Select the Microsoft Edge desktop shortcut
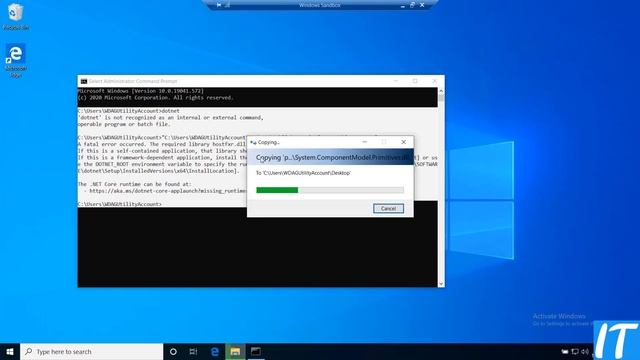Viewport: 640px width, 360px height. [16, 60]
